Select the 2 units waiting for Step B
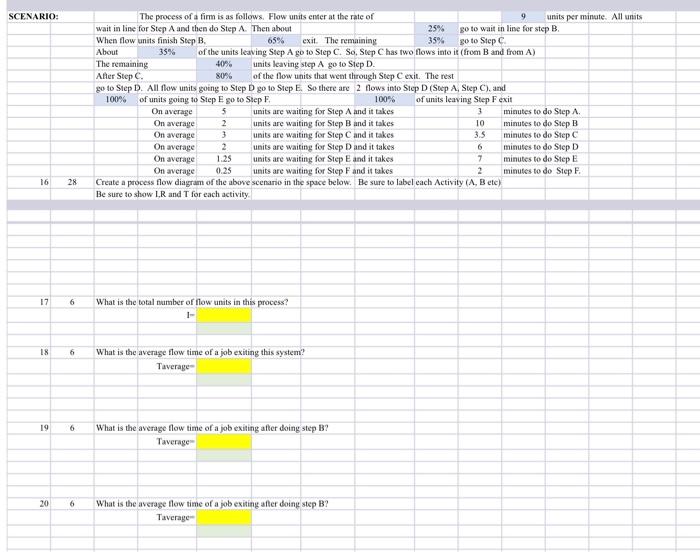This screenshot has width=700, height=552. pyautogui.click(x=224, y=123)
